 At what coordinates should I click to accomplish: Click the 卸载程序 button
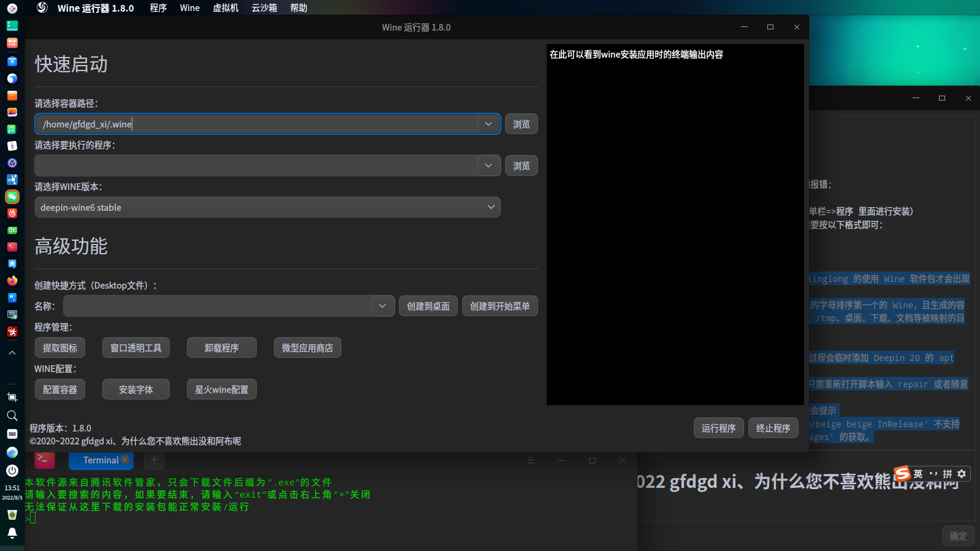click(222, 348)
